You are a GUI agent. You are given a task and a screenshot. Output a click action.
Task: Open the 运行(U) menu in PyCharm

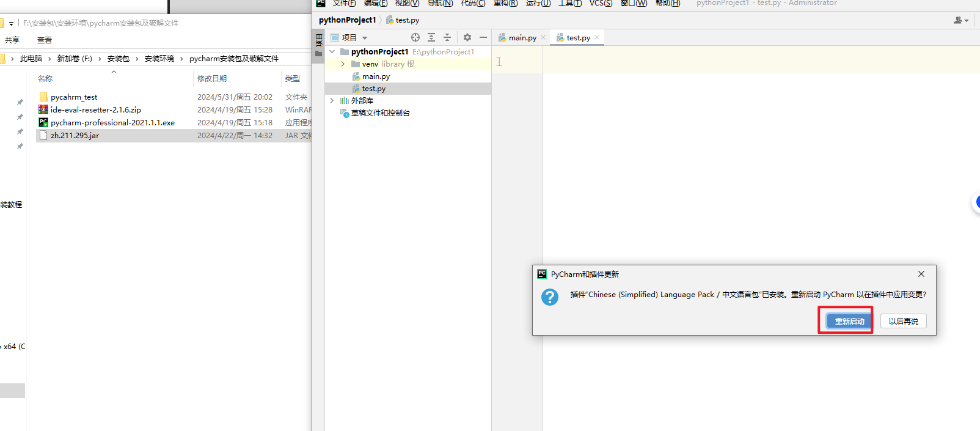click(x=538, y=3)
